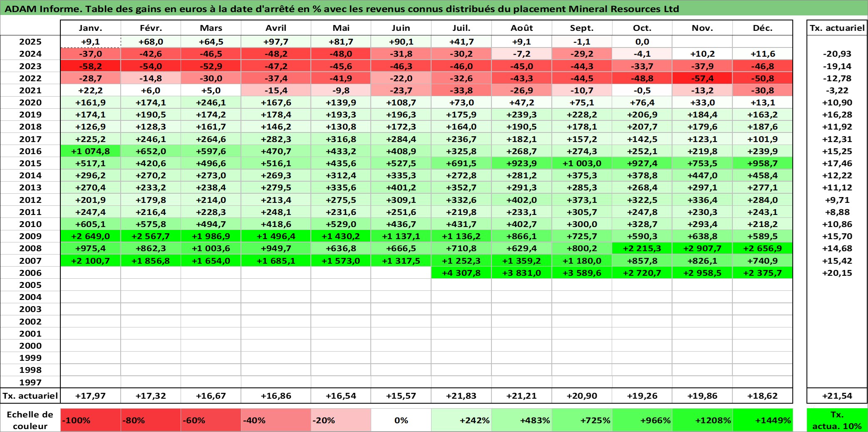Click the 1997 row label

point(30,382)
